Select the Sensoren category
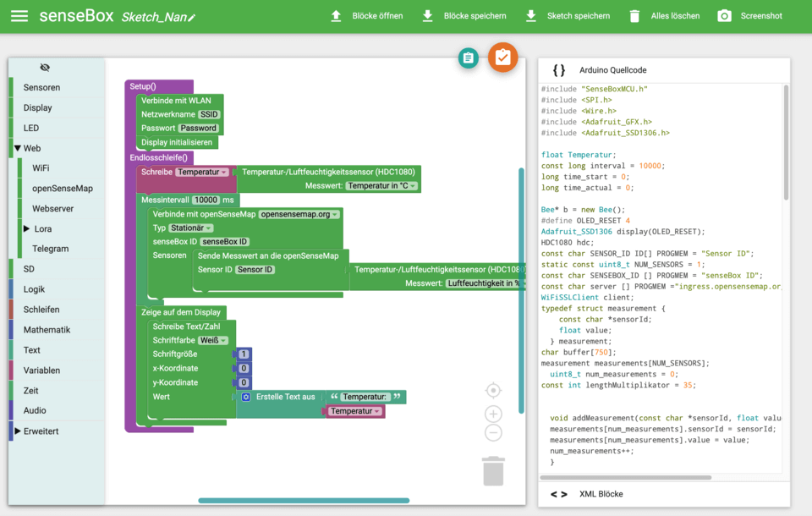 point(41,88)
